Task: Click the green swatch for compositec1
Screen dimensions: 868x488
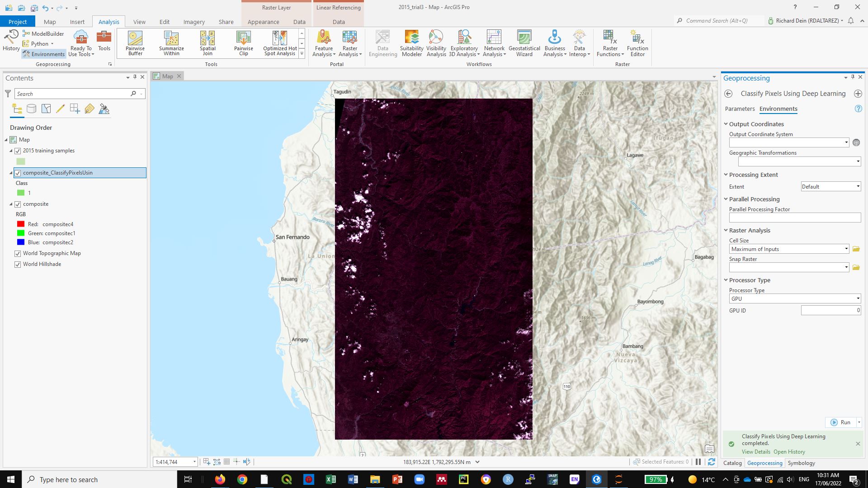Action: click(x=20, y=233)
